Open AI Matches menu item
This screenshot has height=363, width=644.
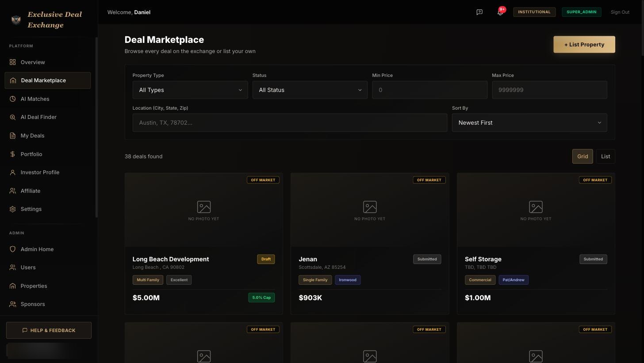click(x=48, y=99)
